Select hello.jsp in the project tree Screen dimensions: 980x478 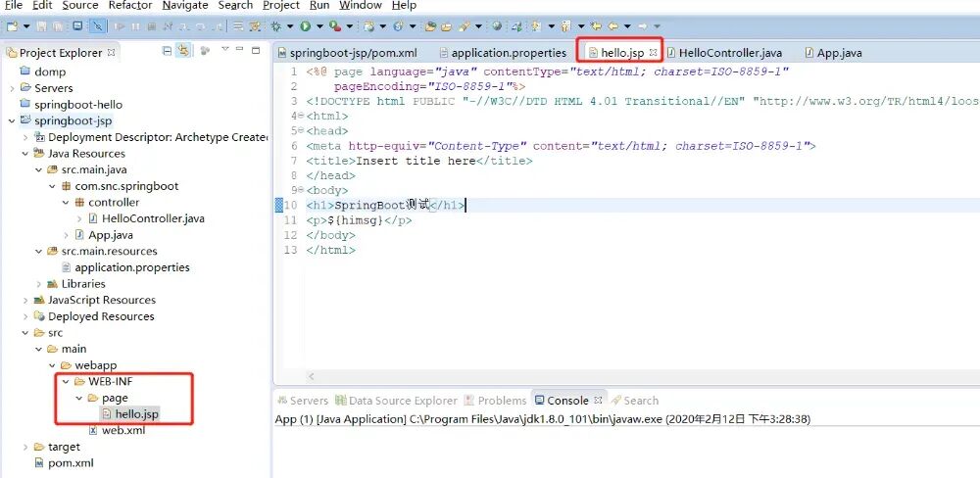click(x=130, y=414)
